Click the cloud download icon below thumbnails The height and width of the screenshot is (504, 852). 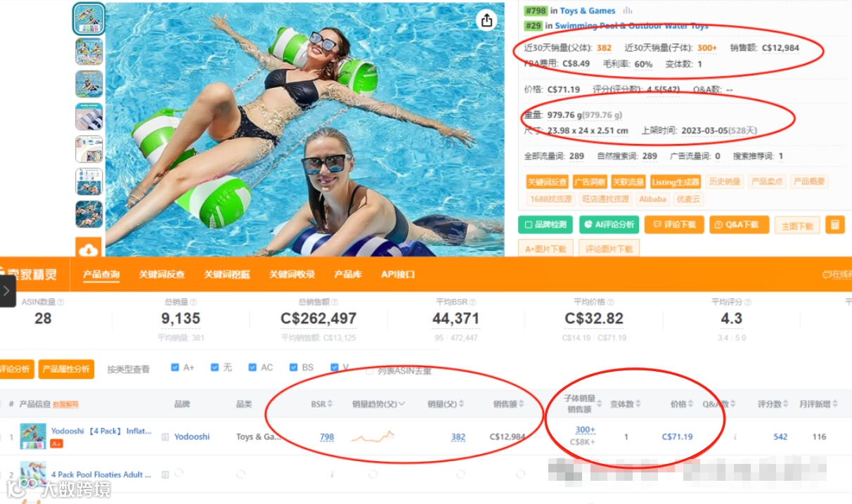click(89, 249)
